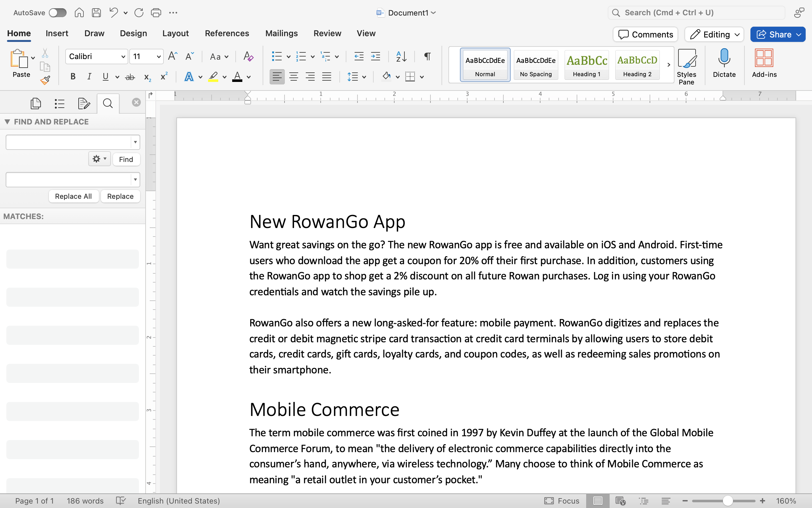The height and width of the screenshot is (508, 812).
Task: Open the paragraph shading paint bucket
Action: (x=387, y=77)
